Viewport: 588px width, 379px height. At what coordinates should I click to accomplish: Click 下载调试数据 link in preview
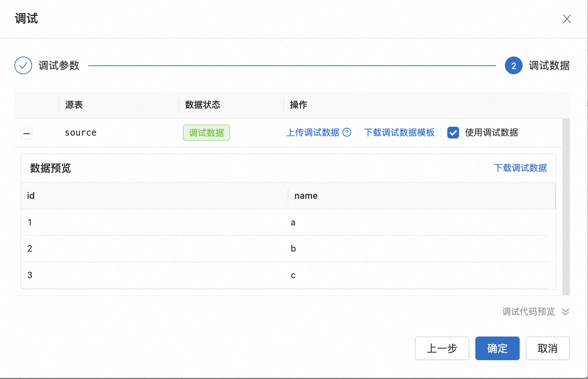[520, 168]
